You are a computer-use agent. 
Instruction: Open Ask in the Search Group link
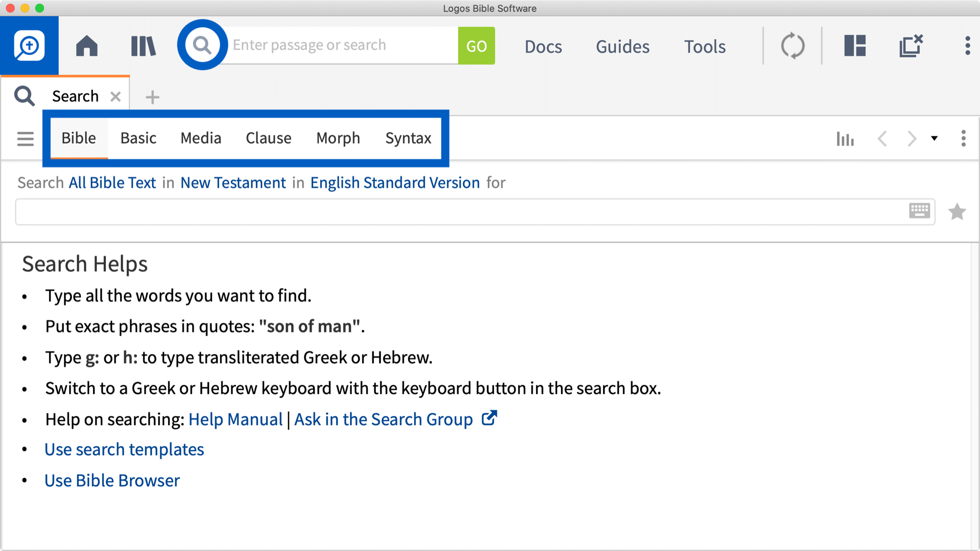point(383,420)
